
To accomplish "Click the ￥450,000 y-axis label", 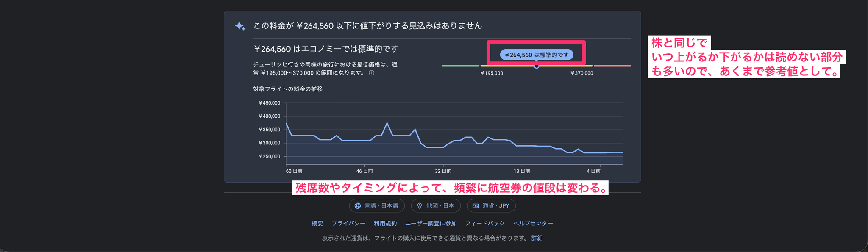I will 269,103.
